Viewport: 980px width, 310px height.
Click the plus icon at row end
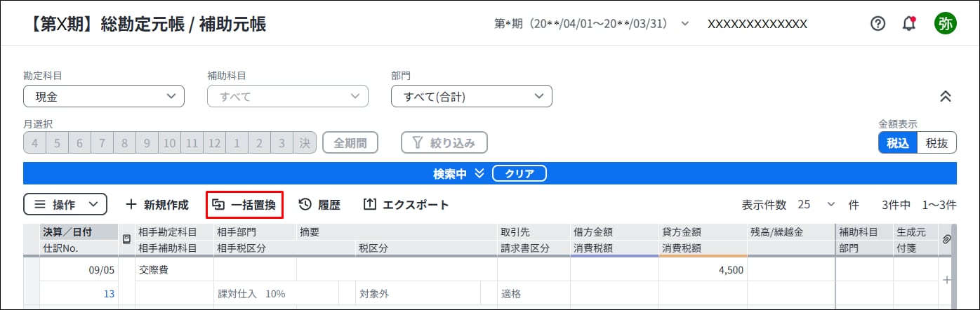pyautogui.click(x=946, y=280)
